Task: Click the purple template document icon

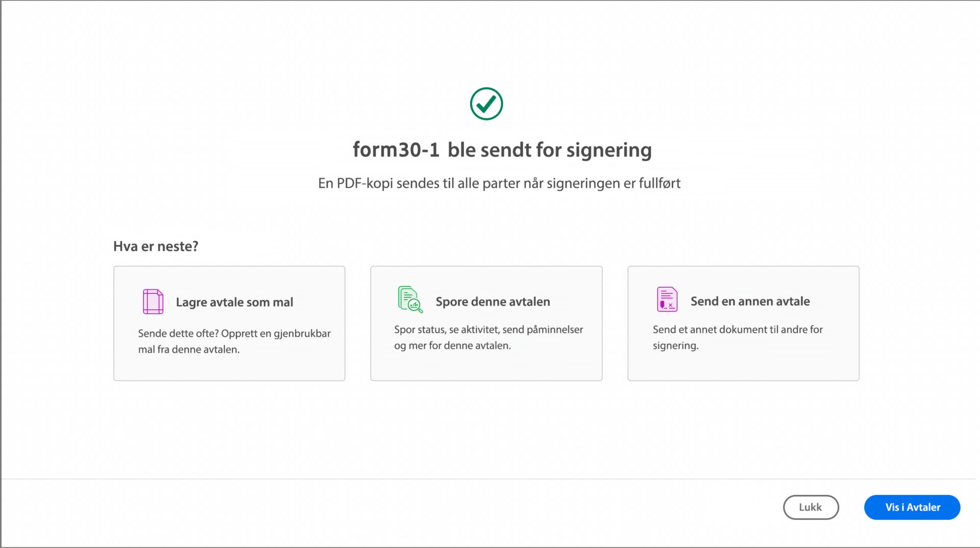Action: (152, 302)
